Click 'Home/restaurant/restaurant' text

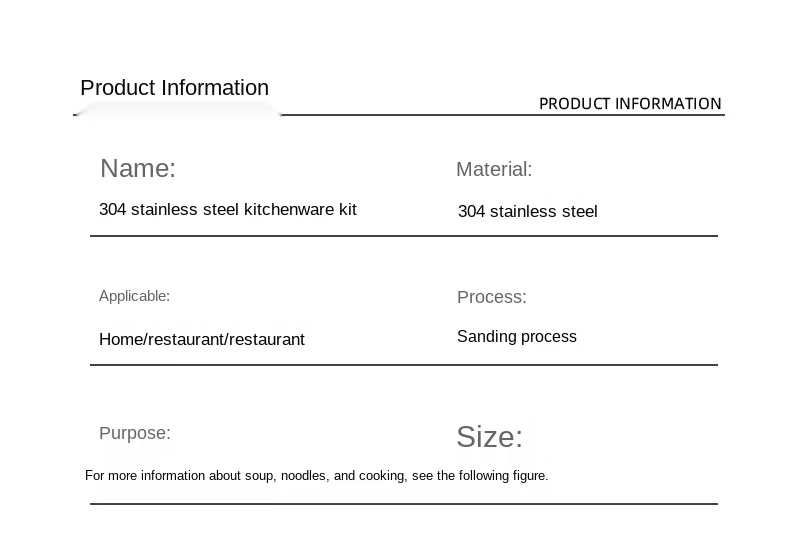pos(202,339)
